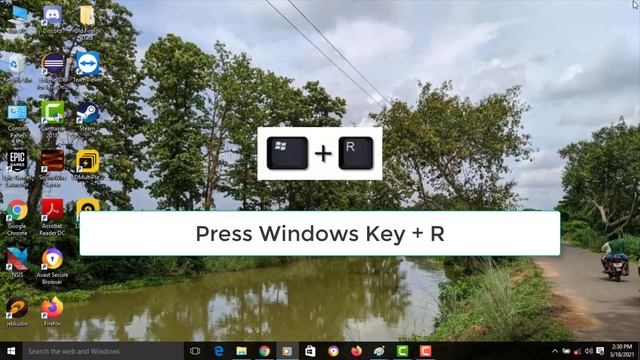Switch to Firefox on the taskbar
This screenshot has width=640, height=360.
click(356, 351)
